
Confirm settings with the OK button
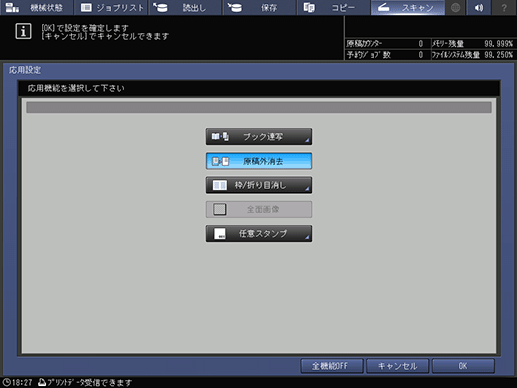pos(463,366)
